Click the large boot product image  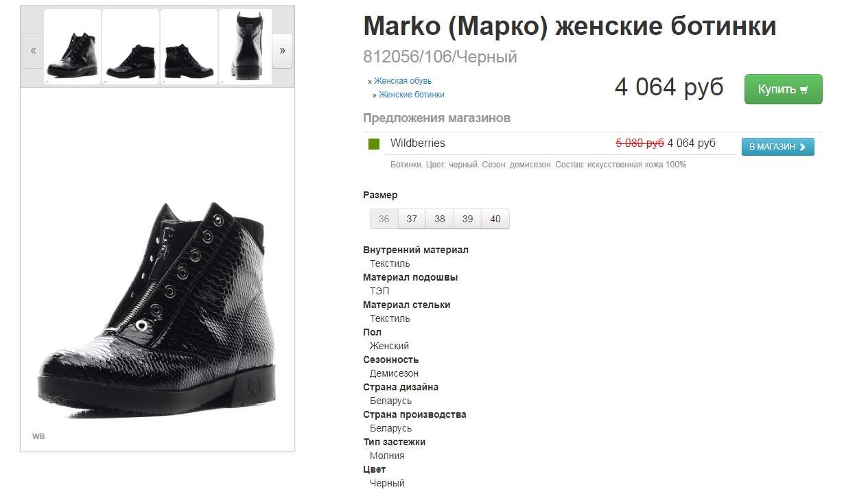click(x=158, y=309)
